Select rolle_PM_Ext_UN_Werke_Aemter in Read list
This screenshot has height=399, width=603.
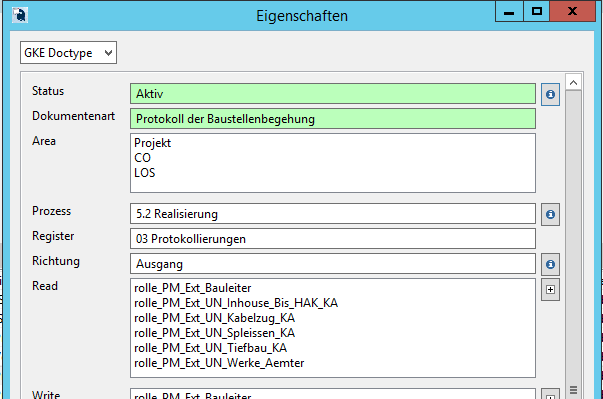tap(219, 363)
